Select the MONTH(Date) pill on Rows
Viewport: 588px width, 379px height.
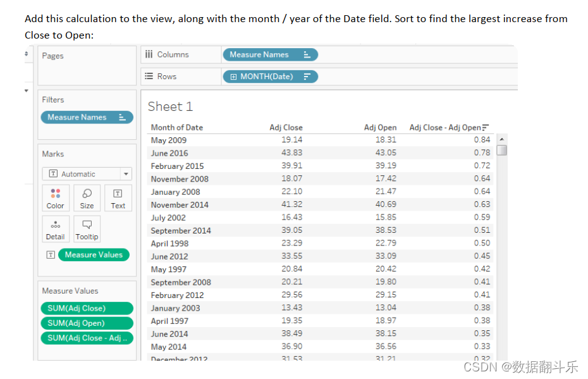tap(270, 77)
